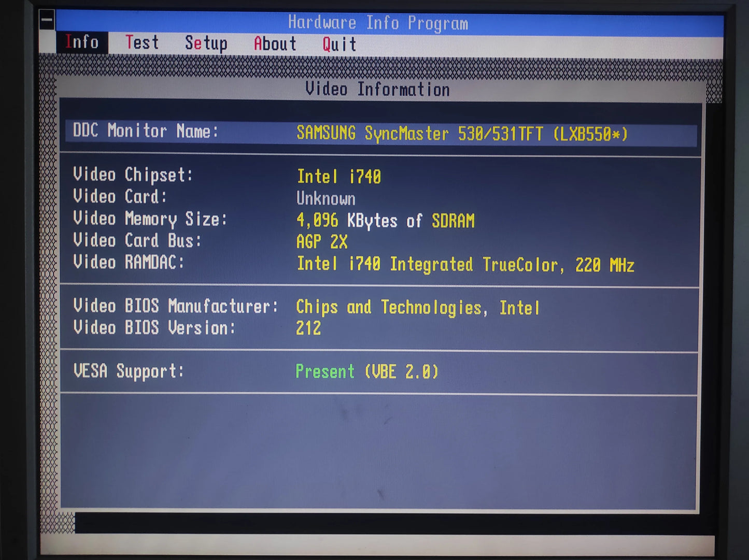Click the Hardware Info Program title bar
Image resolution: width=749 pixels, height=560 pixels.
click(x=378, y=23)
